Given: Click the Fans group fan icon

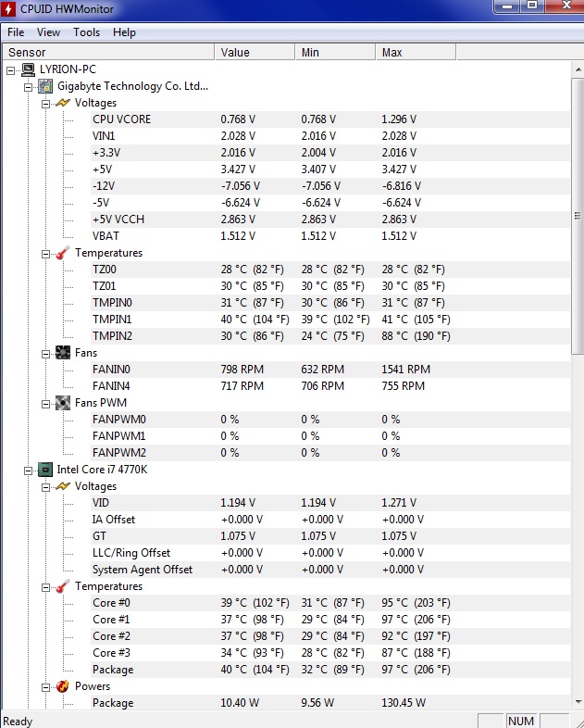Looking at the screenshot, I should pos(63,353).
